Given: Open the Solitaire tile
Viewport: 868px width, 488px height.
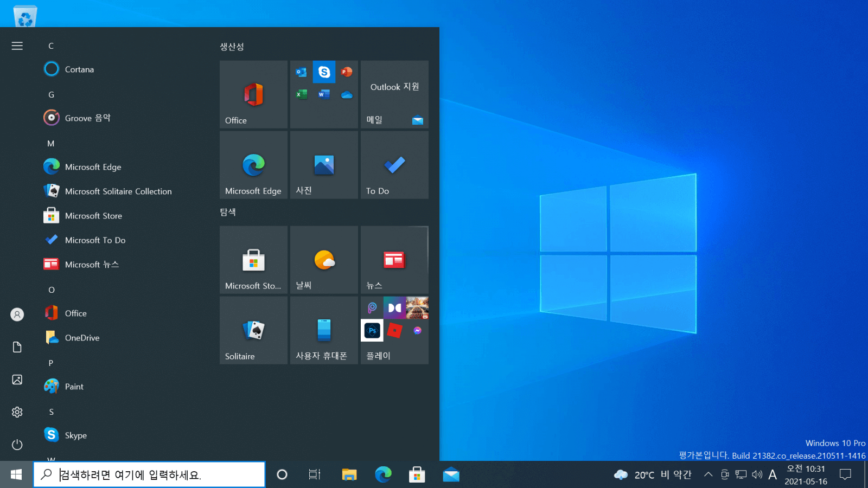Looking at the screenshot, I should (253, 330).
